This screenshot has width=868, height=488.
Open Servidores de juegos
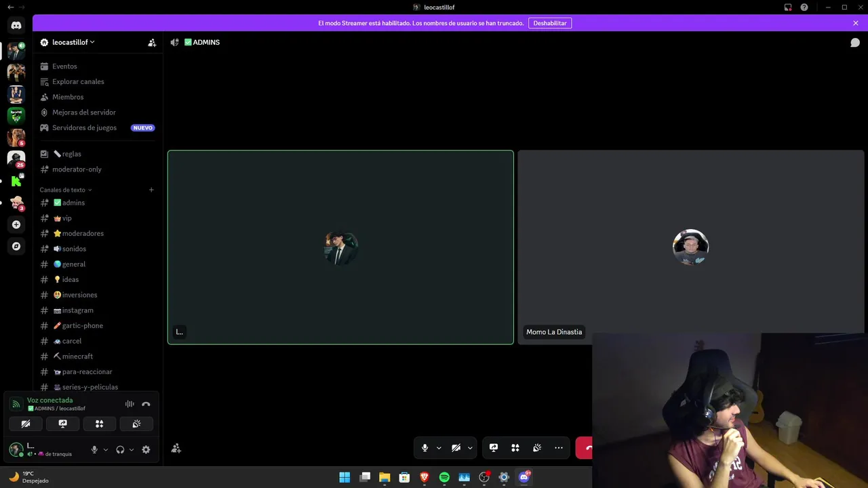tap(98, 127)
